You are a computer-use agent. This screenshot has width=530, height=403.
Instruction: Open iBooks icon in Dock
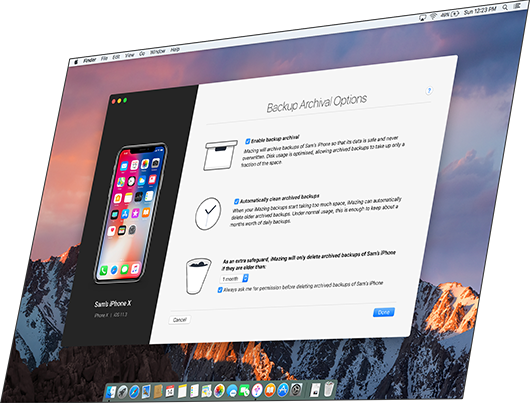[270, 390]
